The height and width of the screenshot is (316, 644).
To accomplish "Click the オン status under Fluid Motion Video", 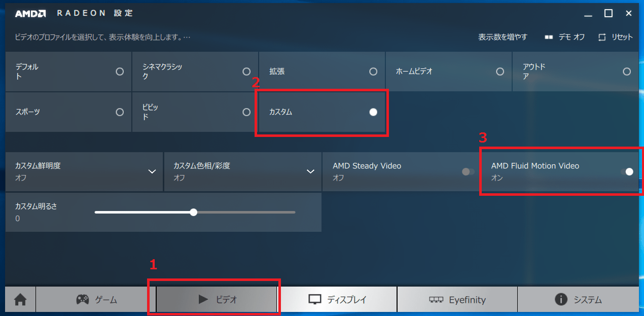I will (x=497, y=178).
